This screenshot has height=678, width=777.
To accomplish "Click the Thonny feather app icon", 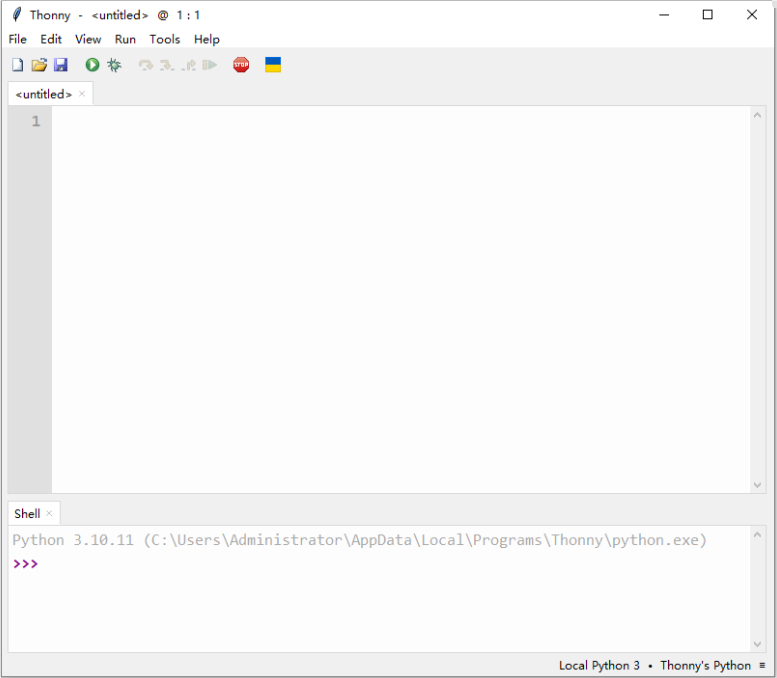I will (17, 15).
